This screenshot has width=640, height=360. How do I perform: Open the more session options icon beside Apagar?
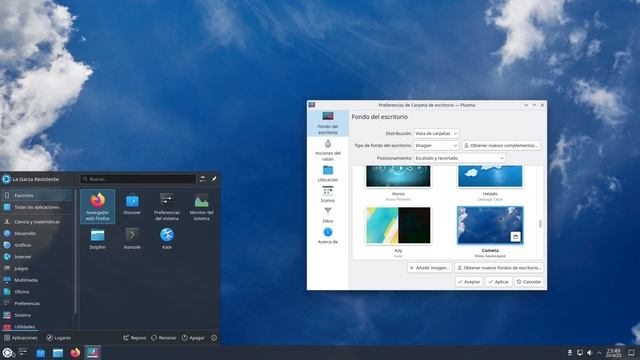[x=214, y=338]
